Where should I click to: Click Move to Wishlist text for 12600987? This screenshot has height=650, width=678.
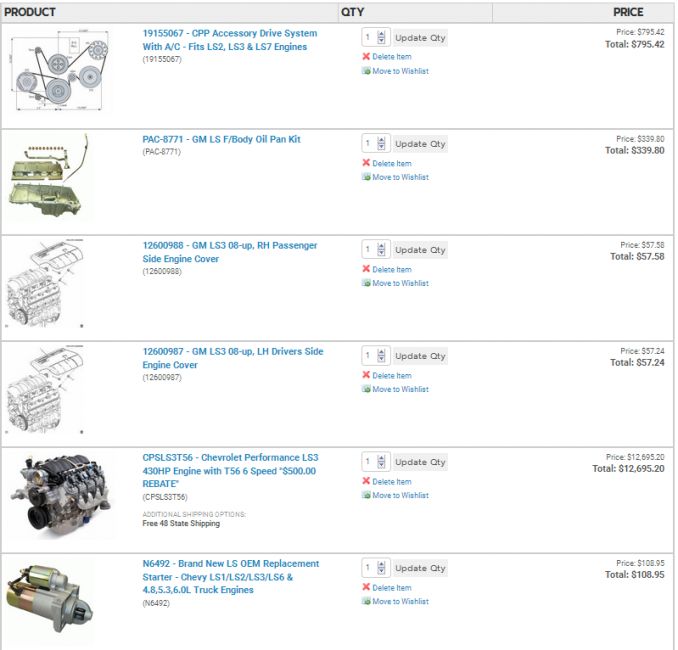coord(400,389)
